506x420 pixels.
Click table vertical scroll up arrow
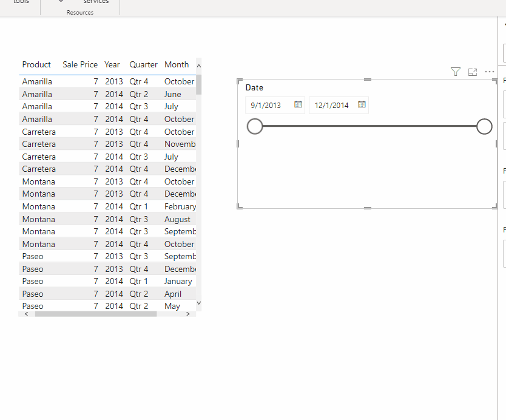[199, 66]
